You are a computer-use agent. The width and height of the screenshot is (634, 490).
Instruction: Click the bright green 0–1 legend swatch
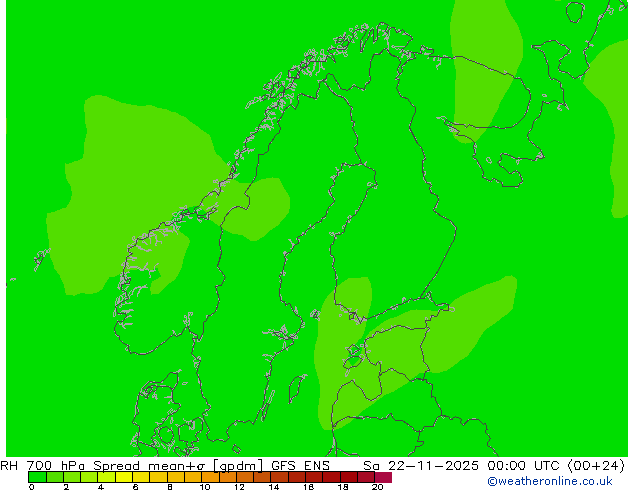[x=37, y=477]
